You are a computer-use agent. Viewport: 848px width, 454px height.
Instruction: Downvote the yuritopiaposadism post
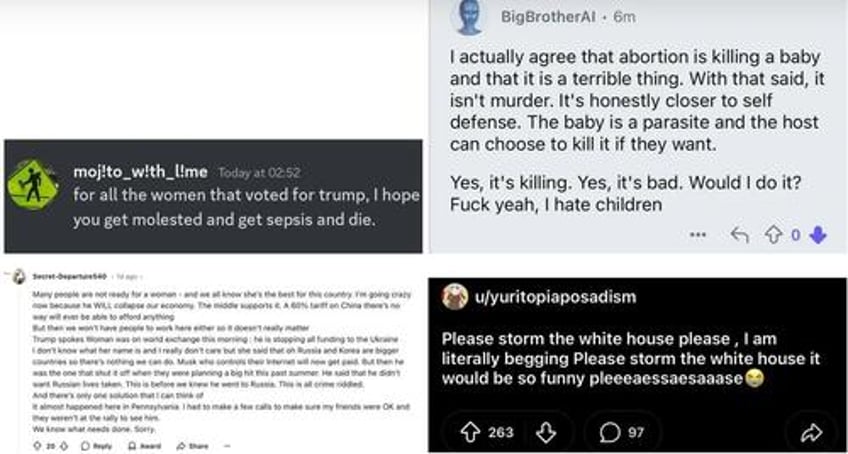(x=546, y=432)
